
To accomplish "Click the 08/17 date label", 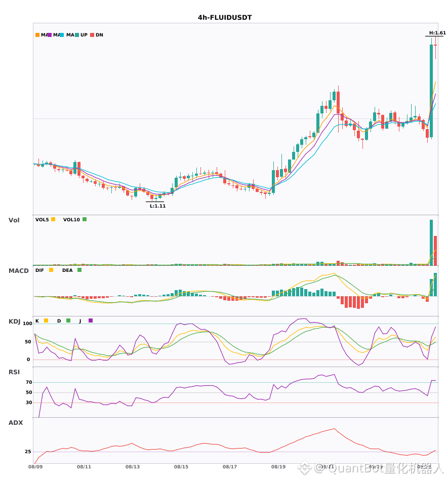I will coord(230,467).
